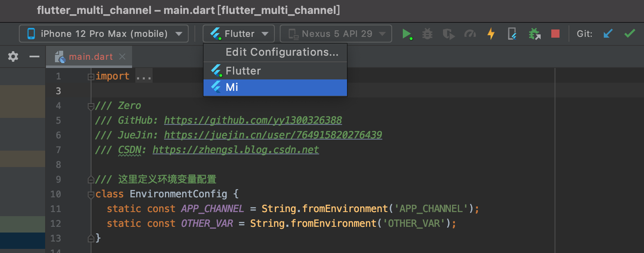
Task: Open the juejin.cn user link
Action: [x=273, y=135]
